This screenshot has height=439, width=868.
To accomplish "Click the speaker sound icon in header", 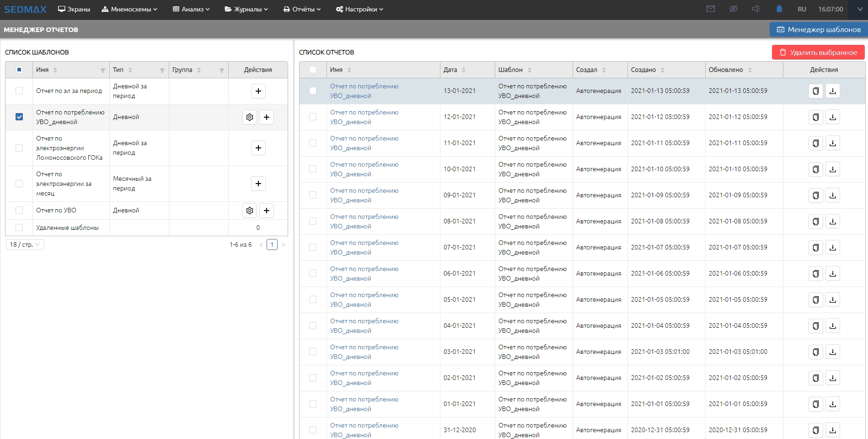I will tap(756, 9).
